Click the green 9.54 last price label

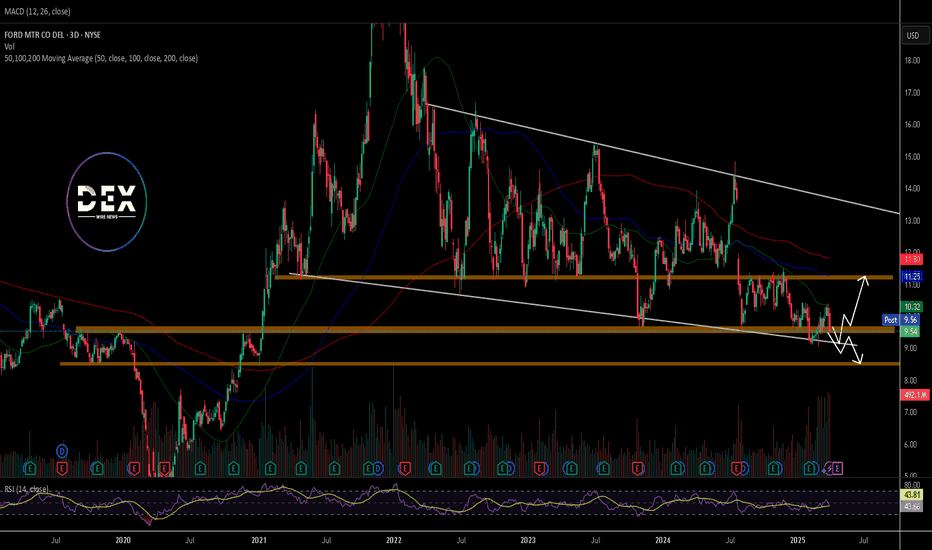911,331
